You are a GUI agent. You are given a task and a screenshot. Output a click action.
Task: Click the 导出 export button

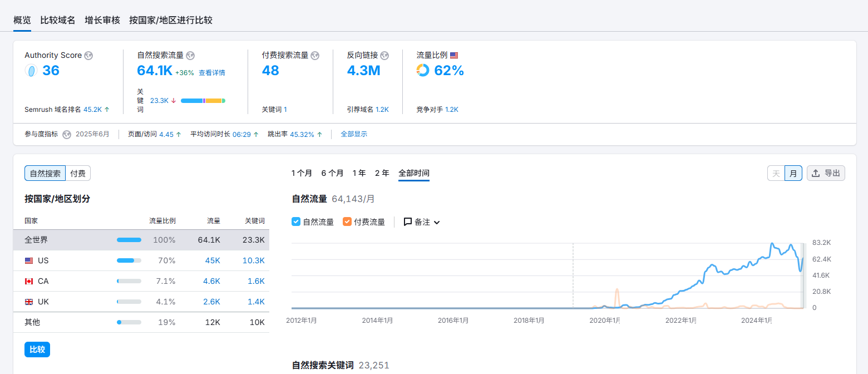coord(826,173)
